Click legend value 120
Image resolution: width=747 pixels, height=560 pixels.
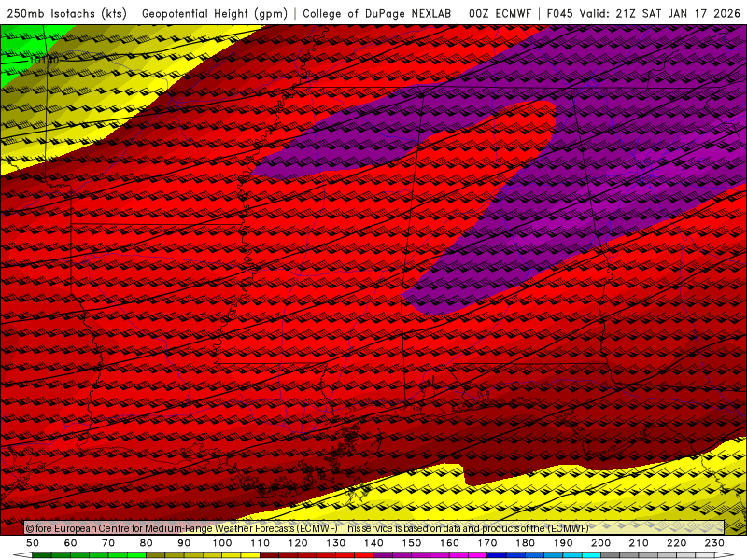coord(298,543)
